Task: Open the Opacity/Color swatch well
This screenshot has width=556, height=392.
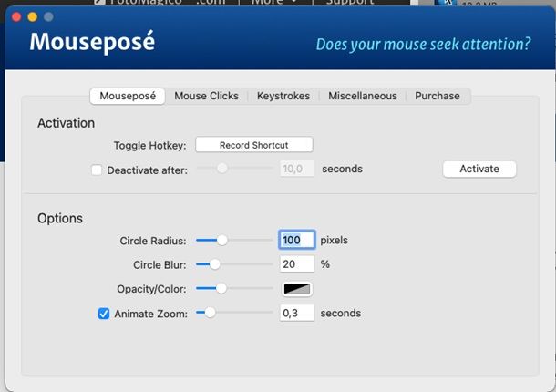Action: click(297, 289)
